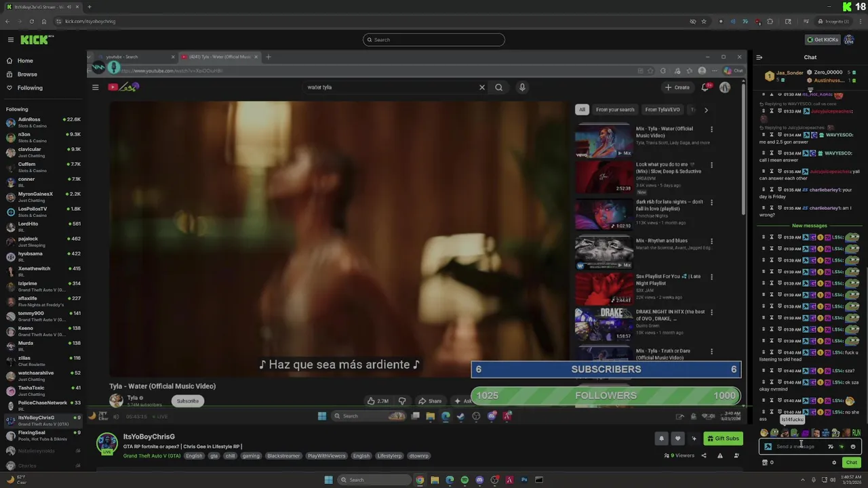Open the chat shop icon showing 0
The height and width of the screenshot is (488, 868).
point(768,462)
